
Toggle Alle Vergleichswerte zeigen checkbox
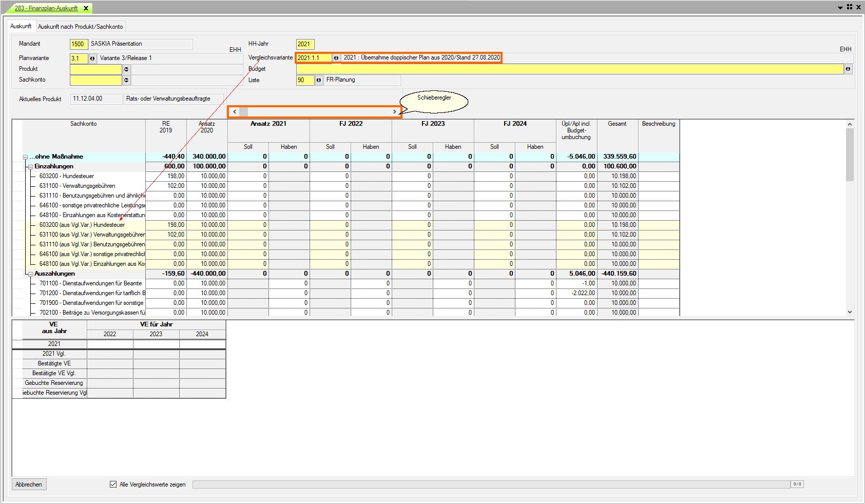pos(113,484)
